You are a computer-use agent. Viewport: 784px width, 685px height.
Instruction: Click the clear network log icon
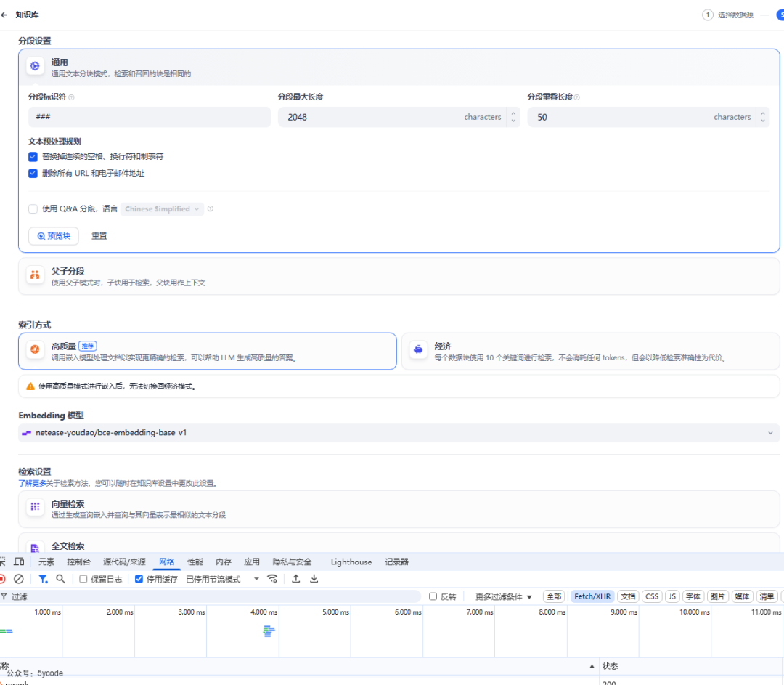click(19, 579)
